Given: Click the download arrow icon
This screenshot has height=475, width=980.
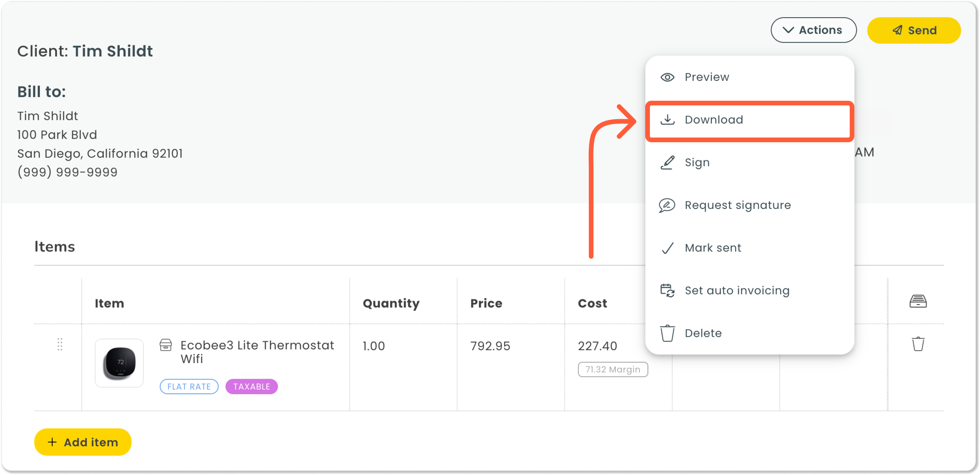Looking at the screenshot, I should click(x=667, y=119).
